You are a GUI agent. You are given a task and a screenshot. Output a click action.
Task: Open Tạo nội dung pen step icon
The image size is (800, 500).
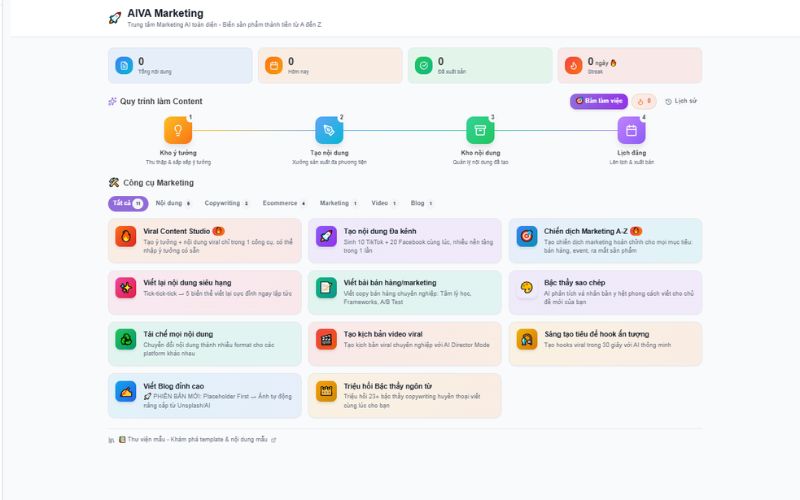pos(329,130)
